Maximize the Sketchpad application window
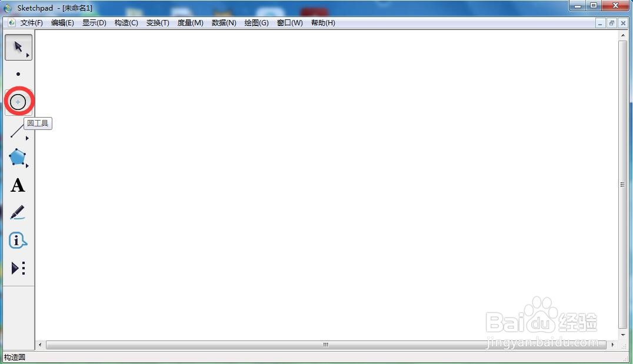This screenshot has width=633, height=364. (x=594, y=6)
